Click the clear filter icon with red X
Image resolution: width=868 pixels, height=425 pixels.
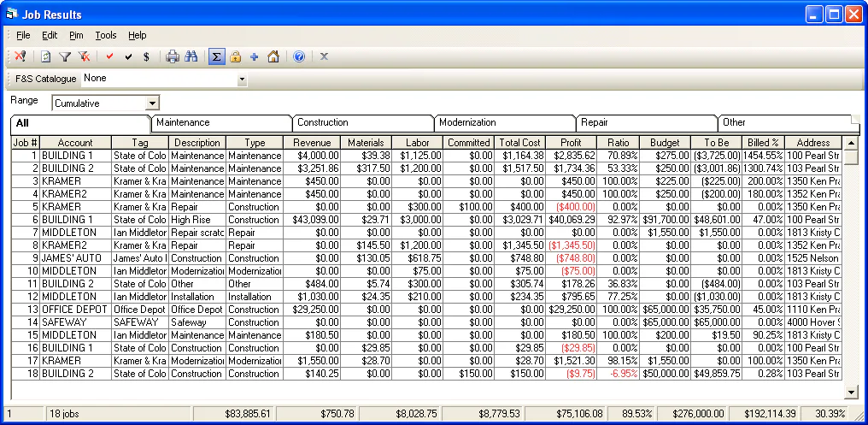coord(84,56)
